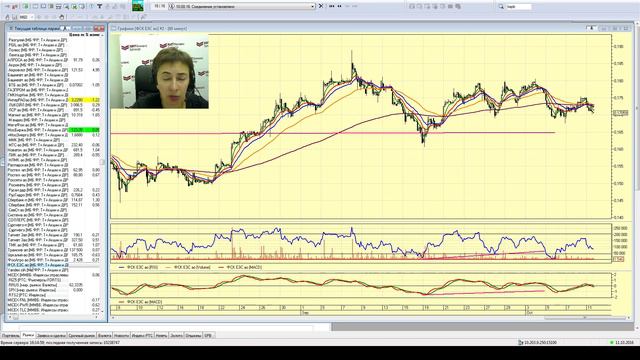Click the chart window title График ФСК ЕЭС
The height and width of the screenshot is (360, 640).
click(152, 29)
